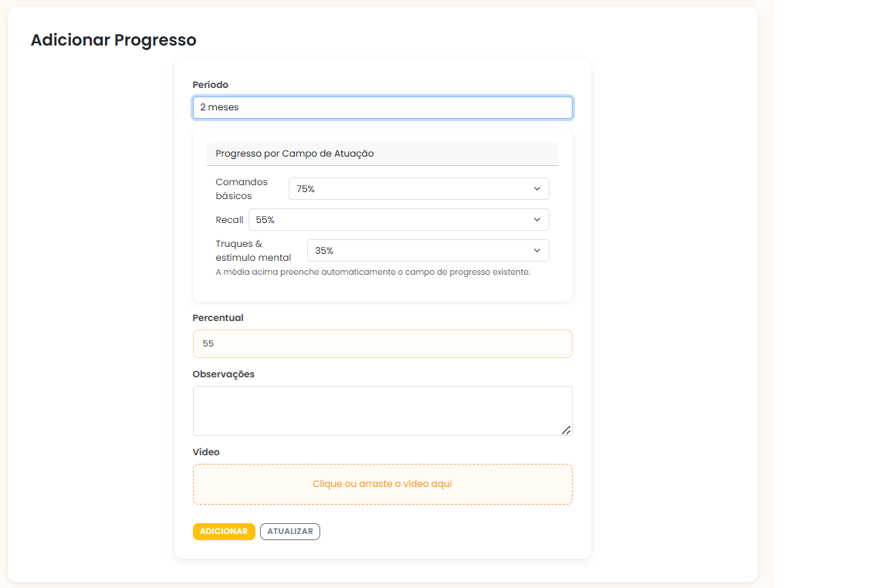Expand the Recall percentage dropdown
The image size is (889, 588).
click(x=398, y=220)
